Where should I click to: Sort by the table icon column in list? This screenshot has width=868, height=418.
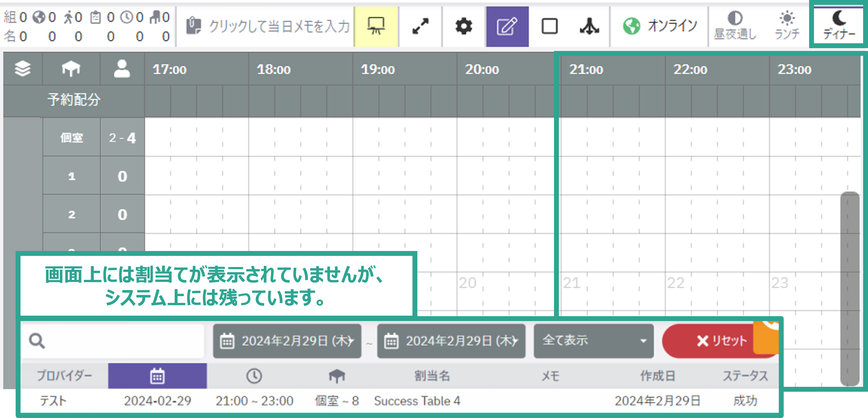pos(337,376)
